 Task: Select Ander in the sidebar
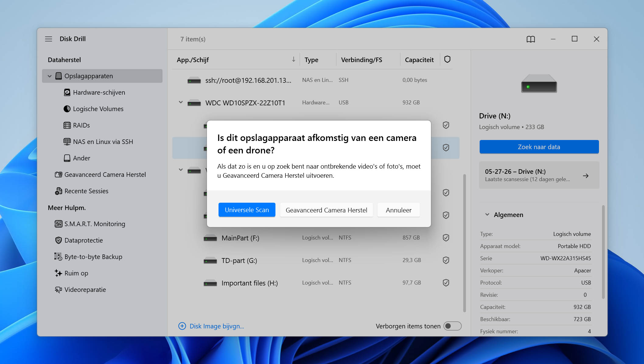point(82,158)
